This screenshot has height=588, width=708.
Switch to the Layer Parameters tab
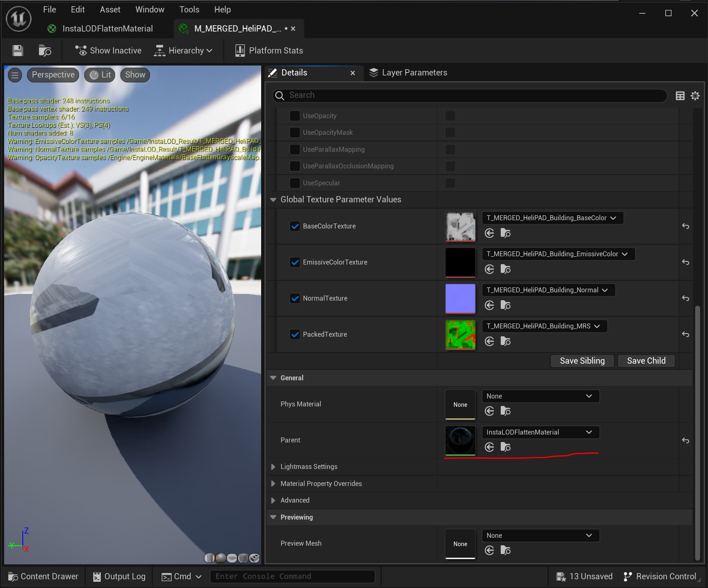(408, 73)
